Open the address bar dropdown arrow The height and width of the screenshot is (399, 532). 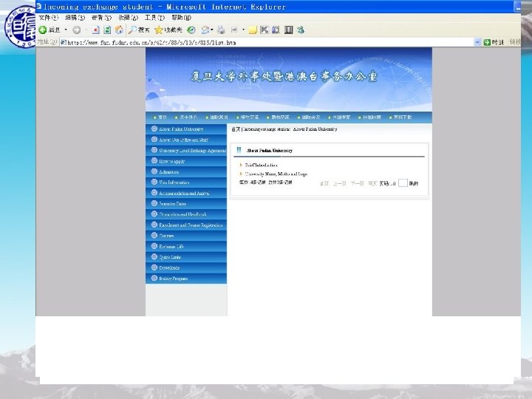(x=477, y=42)
